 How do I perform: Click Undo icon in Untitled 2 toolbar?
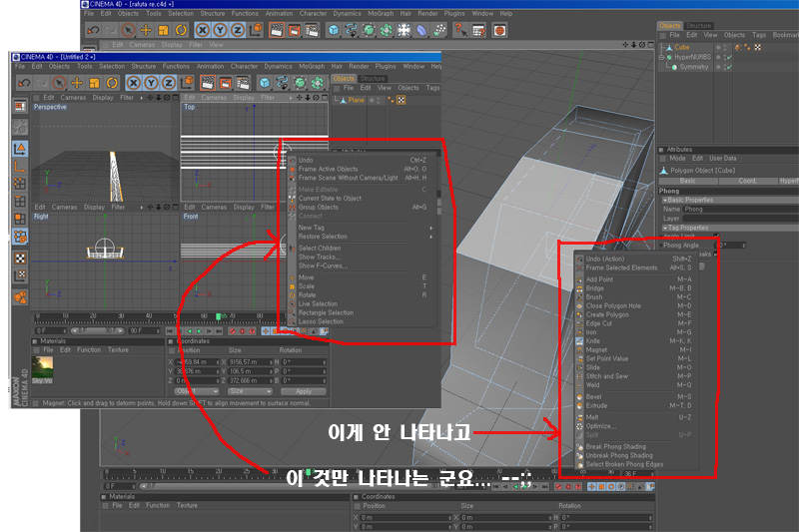coord(24,83)
